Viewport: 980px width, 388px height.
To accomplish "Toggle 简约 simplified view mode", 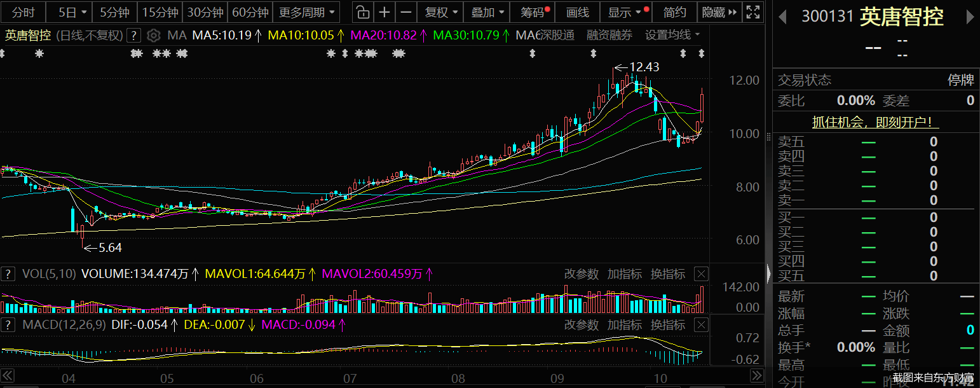I will pos(674,12).
